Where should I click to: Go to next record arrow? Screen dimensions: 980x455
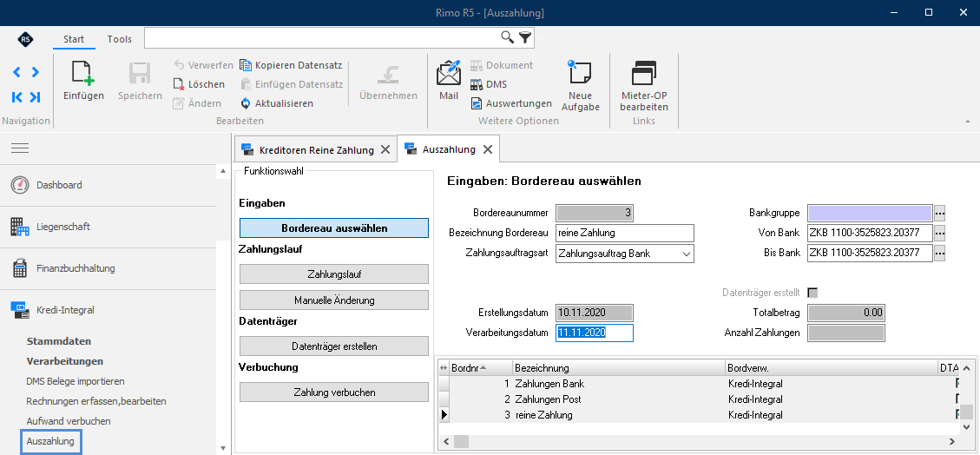pos(35,72)
